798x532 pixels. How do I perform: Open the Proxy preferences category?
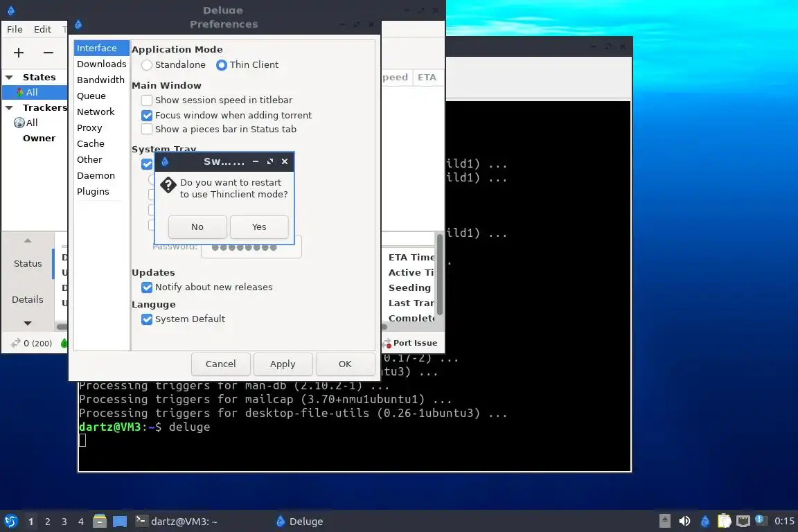tap(101, 127)
